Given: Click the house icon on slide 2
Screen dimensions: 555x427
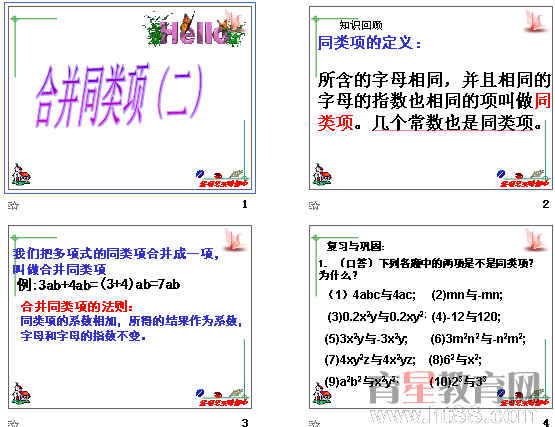Looking at the screenshot, I should point(322,174).
